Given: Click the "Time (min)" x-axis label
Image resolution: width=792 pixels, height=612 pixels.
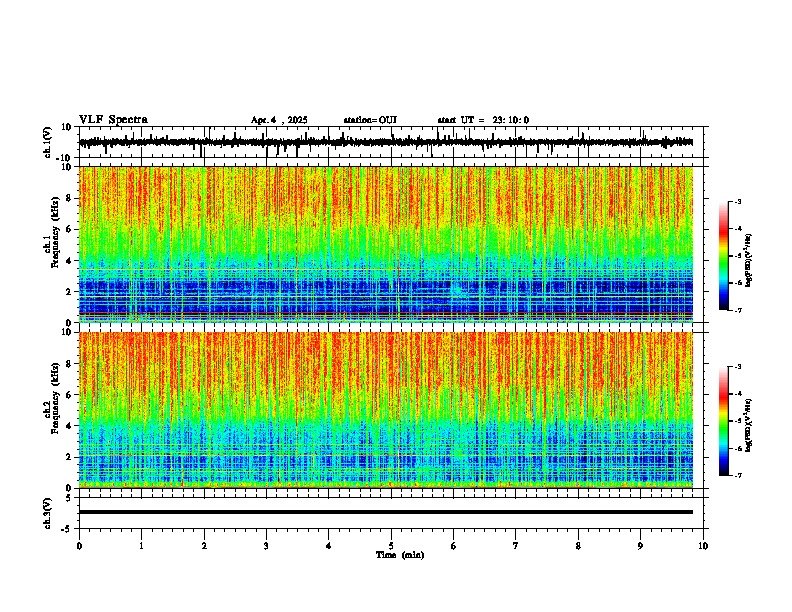Looking at the screenshot, I should (x=400, y=555).
